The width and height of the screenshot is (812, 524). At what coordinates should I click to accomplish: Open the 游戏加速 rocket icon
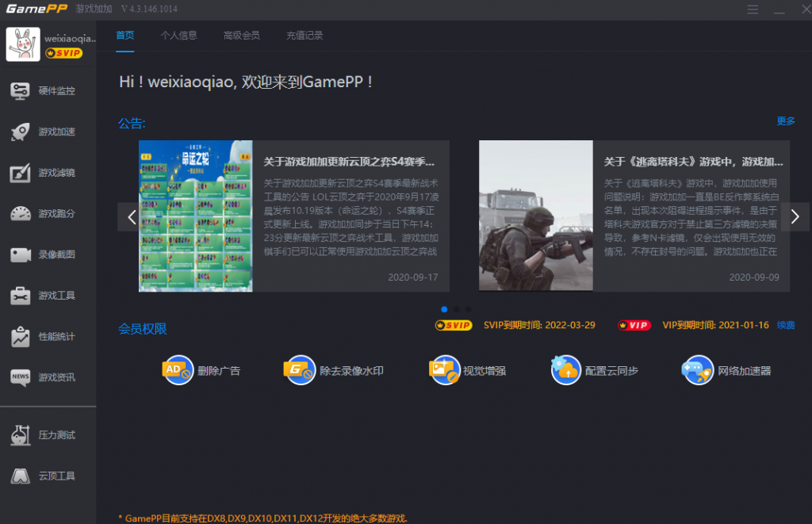tap(20, 132)
